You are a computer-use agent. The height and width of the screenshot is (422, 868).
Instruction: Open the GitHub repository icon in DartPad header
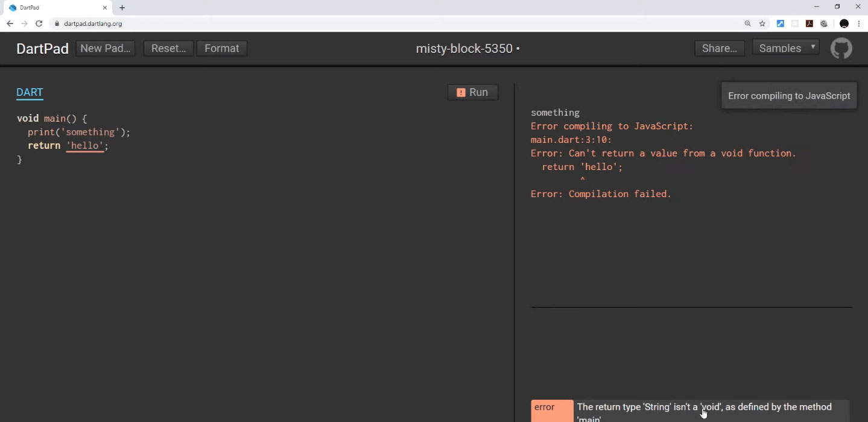[841, 48]
